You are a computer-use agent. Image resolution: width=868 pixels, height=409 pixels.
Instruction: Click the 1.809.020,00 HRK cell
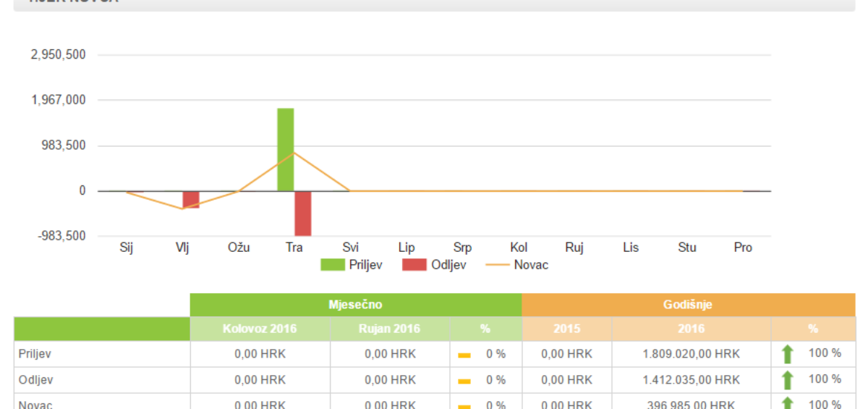pos(691,354)
